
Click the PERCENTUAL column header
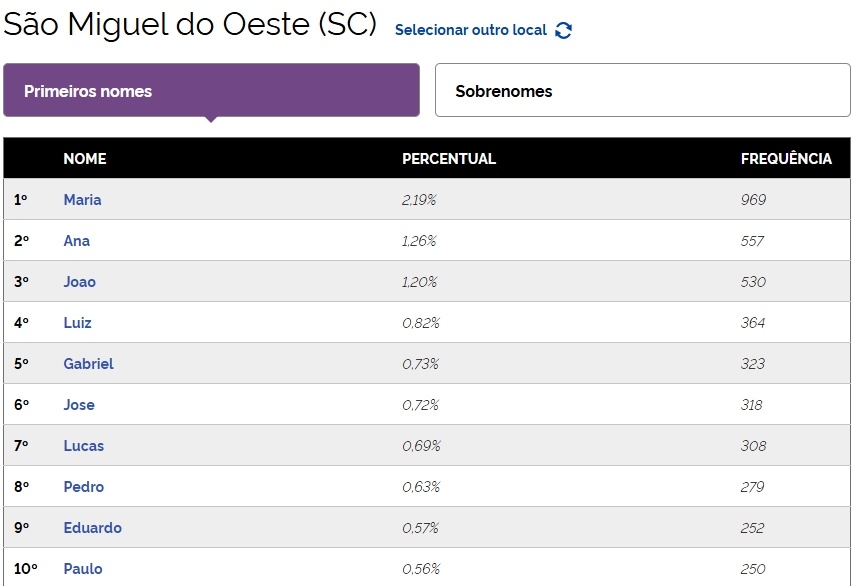(448, 159)
